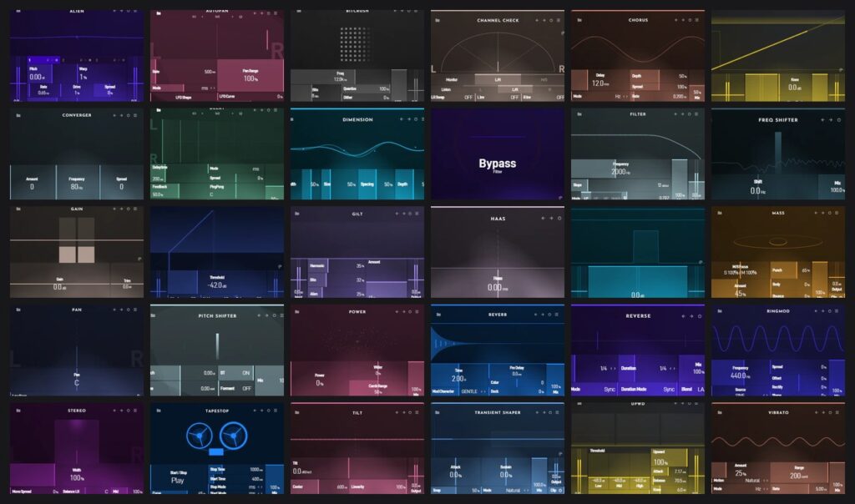Go to next preset in Gain plugin
The width and height of the screenshot is (855, 504).
(x=121, y=209)
